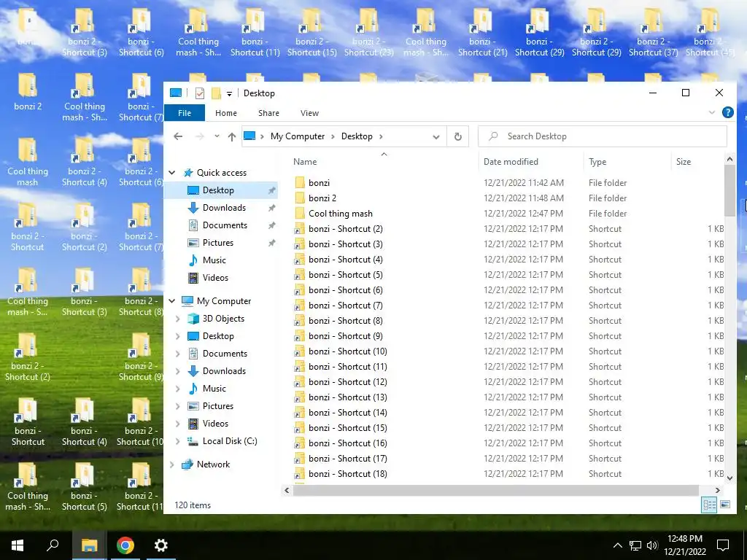
Task: Click the Search Desktop field
Action: click(x=603, y=136)
